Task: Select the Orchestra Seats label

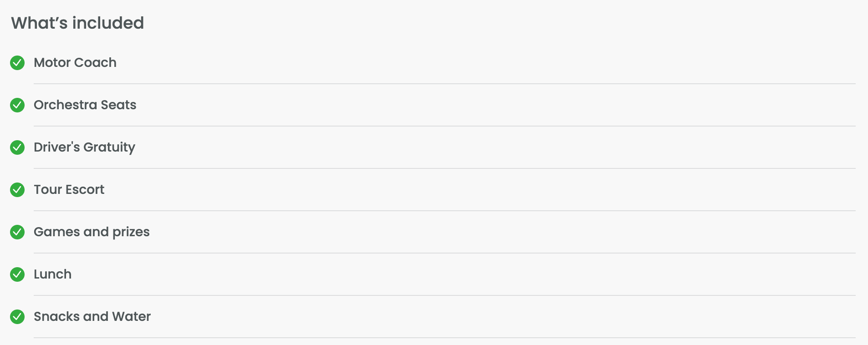Action: 85,105
